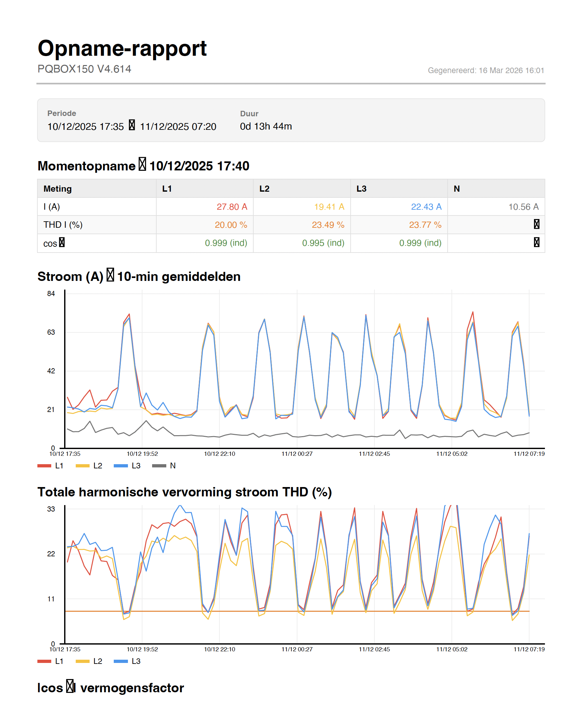Click the 23.49 % THD value for L2
The height and width of the screenshot is (728, 582).
[328, 225]
